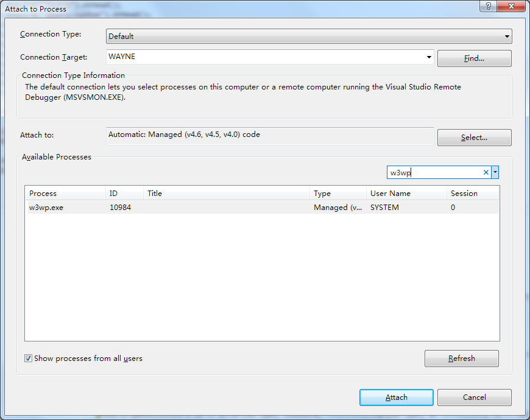Image resolution: width=530 pixels, height=420 pixels.
Task: Click into the w3wp filter text field
Action: coord(434,172)
